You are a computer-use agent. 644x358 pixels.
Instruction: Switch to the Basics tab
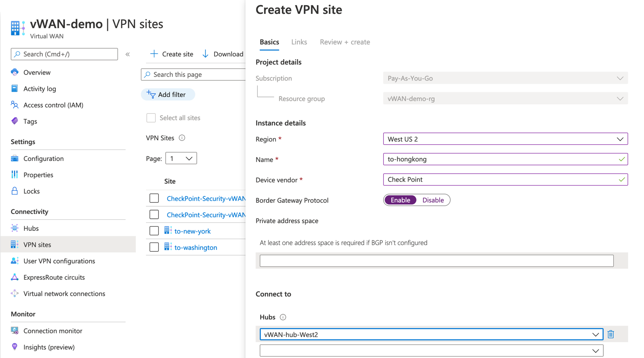click(269, 42)
